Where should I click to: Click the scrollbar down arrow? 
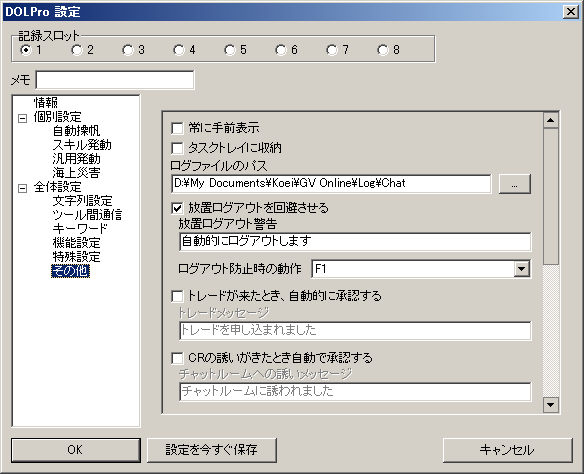[x=550, y=405]
